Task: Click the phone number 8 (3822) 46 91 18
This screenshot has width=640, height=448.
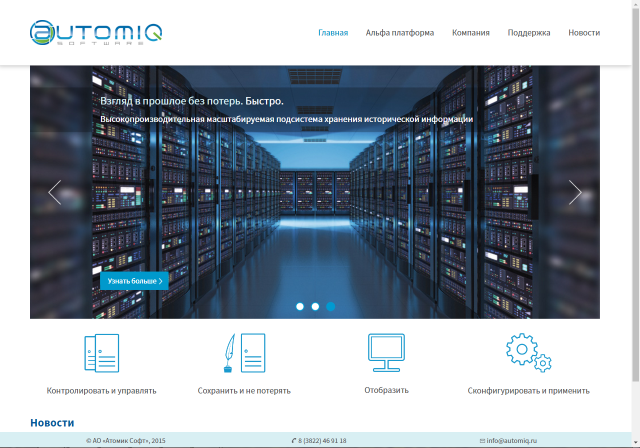Action: 322,441
